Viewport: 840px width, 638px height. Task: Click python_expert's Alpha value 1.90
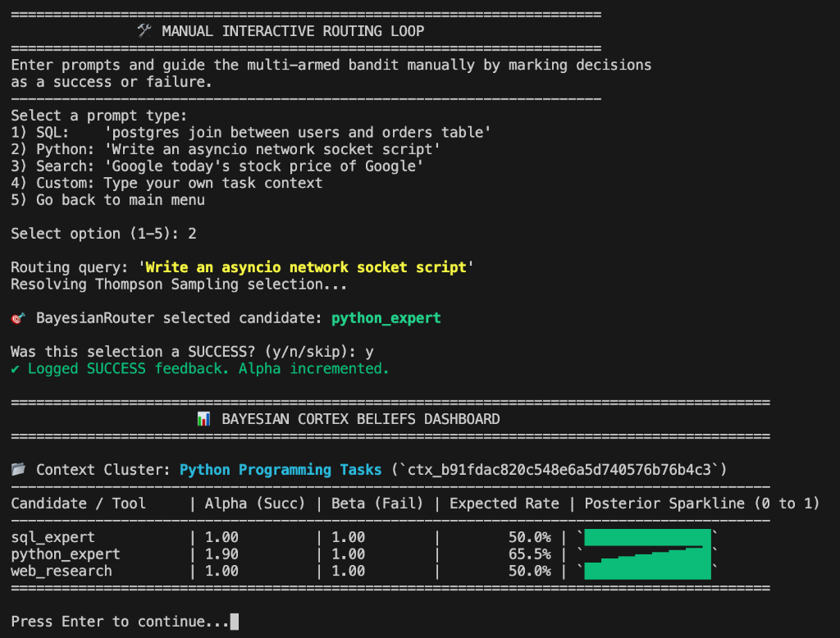[221, 554]
